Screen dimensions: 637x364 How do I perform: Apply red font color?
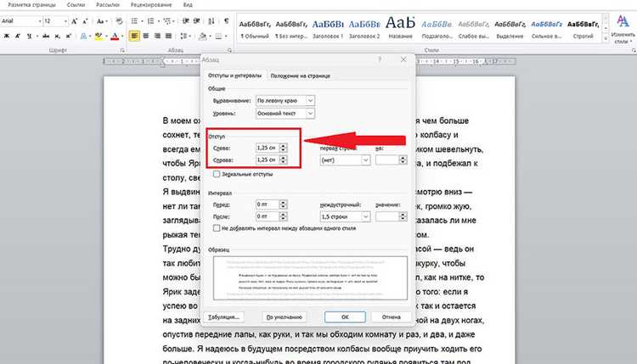(x=115, y=36)
